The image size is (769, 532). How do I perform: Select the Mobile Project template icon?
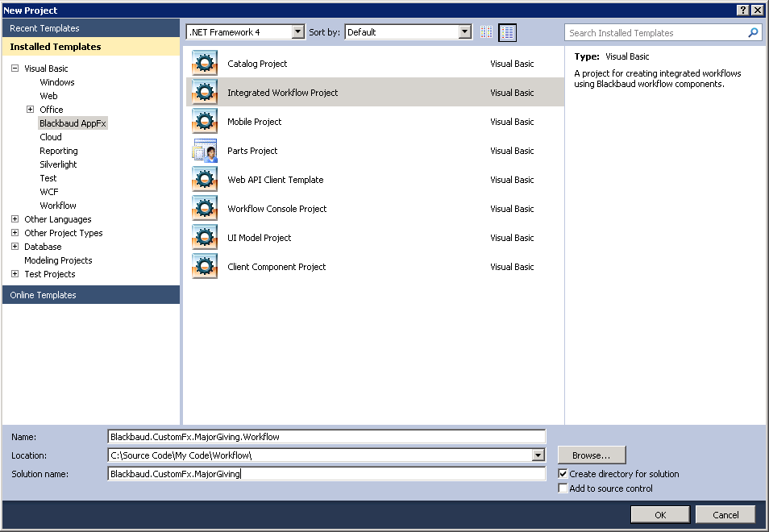[204, 121]
